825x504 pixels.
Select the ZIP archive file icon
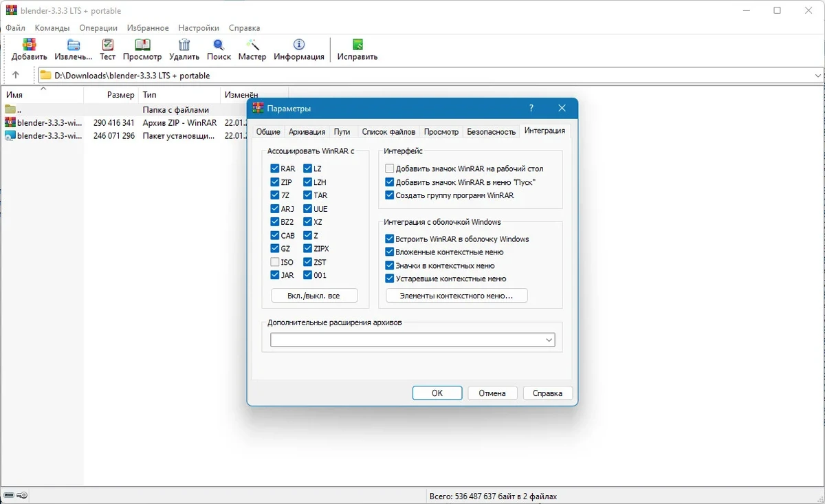(x=10, y=122)
